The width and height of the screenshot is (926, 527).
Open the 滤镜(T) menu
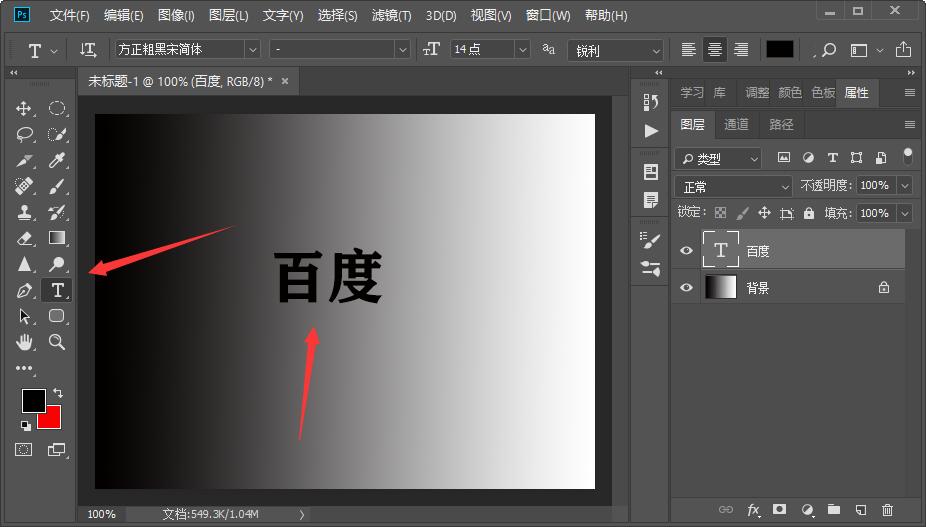392,15
